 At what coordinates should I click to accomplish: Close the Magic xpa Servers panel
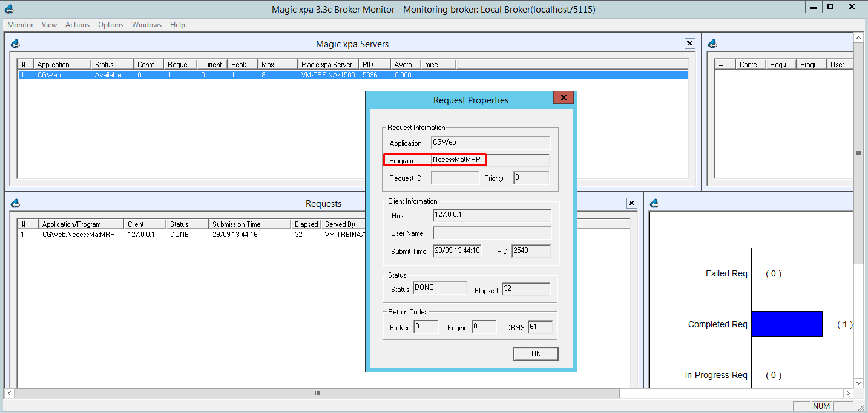pos(689,44)
